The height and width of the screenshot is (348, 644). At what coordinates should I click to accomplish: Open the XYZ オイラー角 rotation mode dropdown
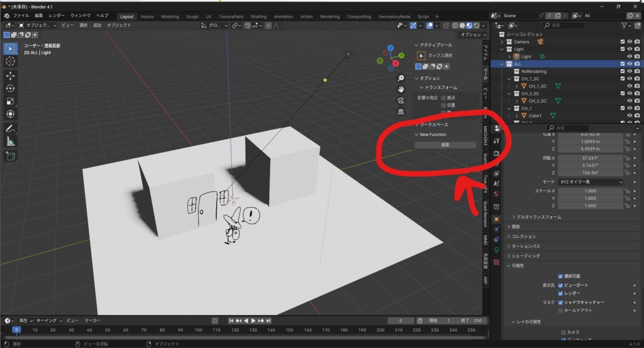[591, 182]
